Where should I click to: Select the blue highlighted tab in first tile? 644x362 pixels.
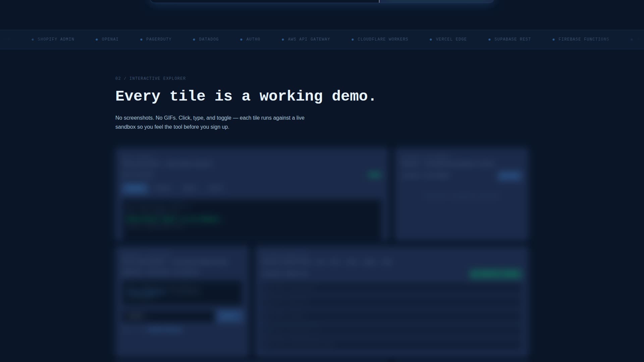tap(135, 189)
